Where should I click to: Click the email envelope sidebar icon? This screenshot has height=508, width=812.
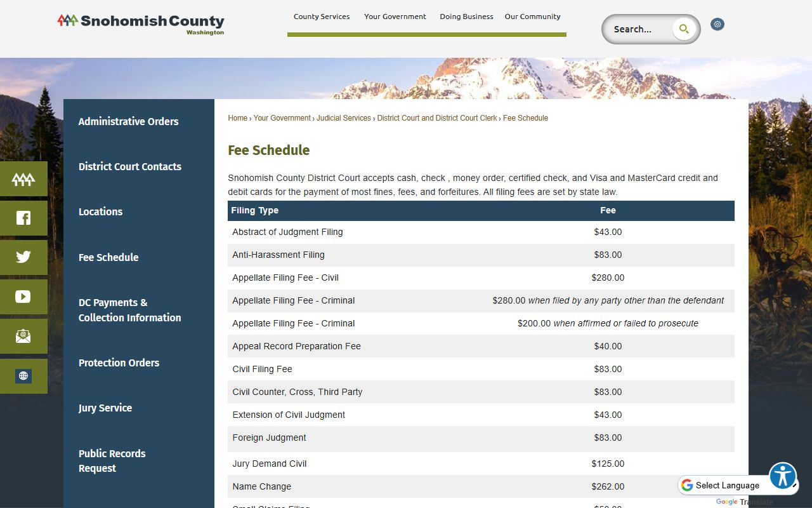23,336
